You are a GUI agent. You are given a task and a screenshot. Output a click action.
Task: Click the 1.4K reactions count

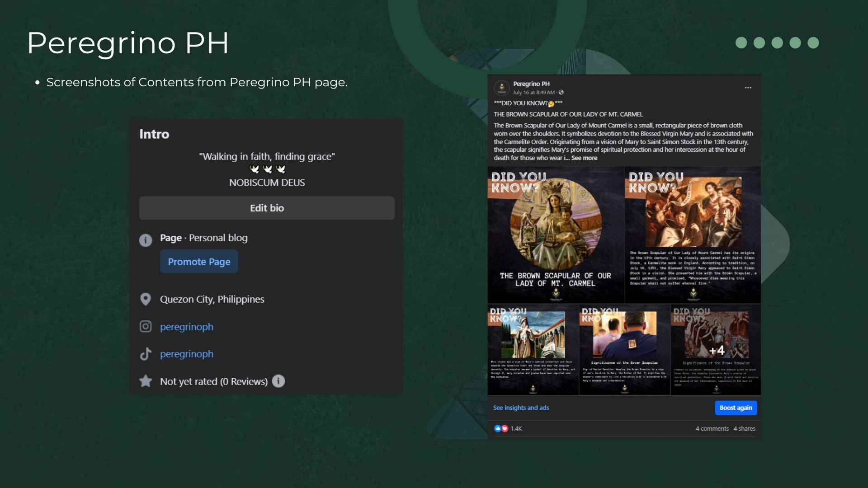click(516, 428)
